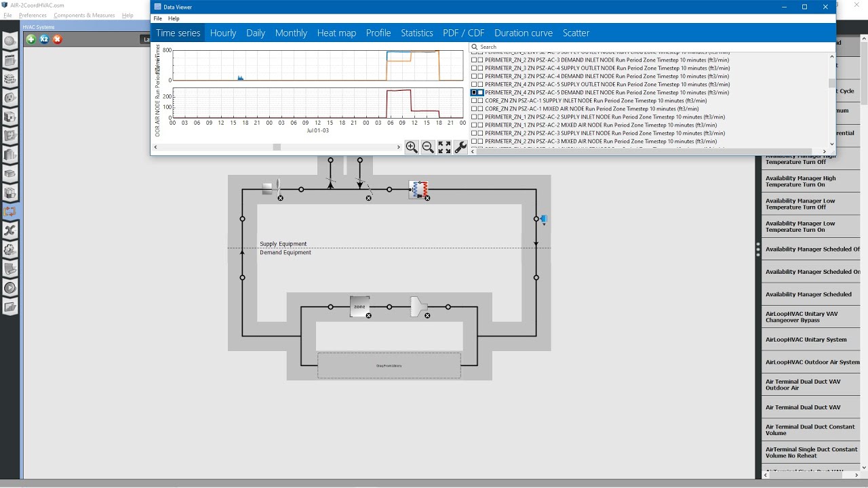Tick left checkbox for PERIMETER_ZN_3 PSZ-AC-4 DEMAND INLET NODE
The image size is (868, 488).
coord(474,77)
